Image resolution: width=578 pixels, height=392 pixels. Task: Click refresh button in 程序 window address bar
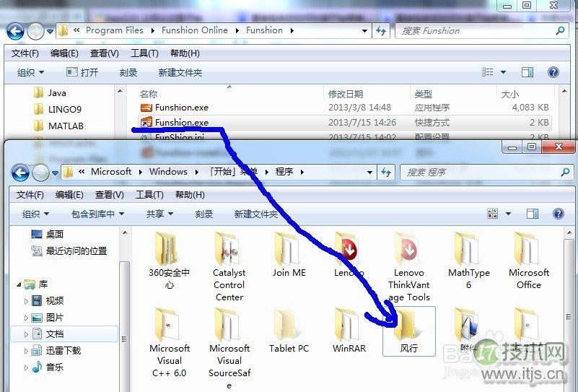(x=386, y=173)
